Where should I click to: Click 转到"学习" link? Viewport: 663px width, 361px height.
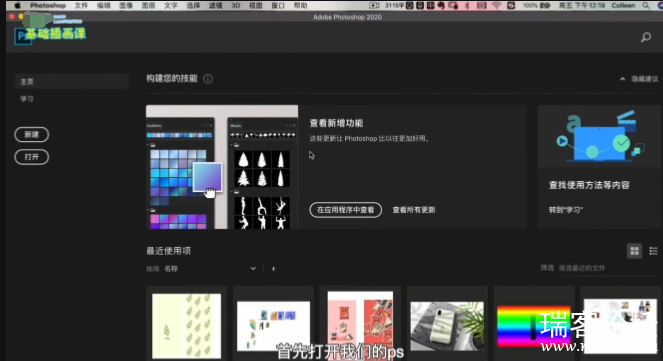coord(566,210)
